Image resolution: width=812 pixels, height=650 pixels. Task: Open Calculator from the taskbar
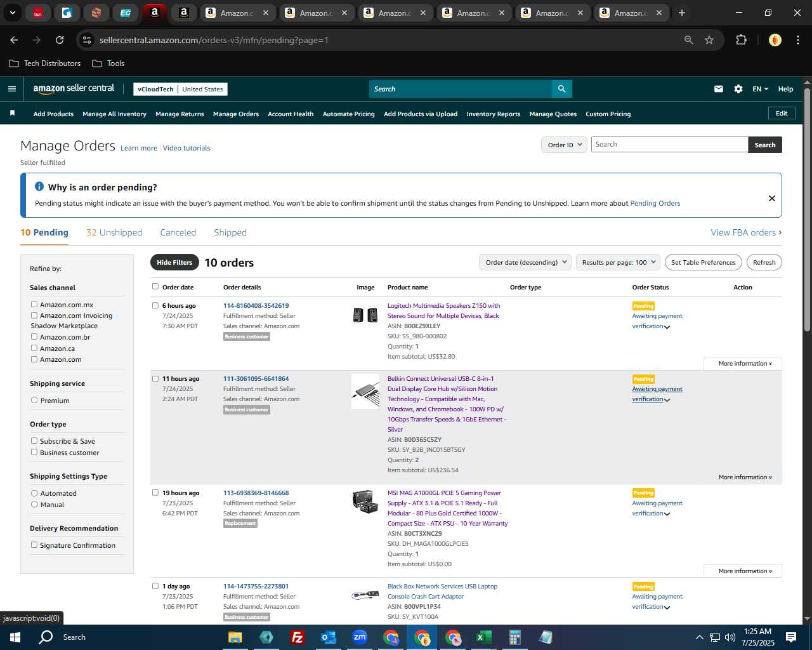coord(514,637)
